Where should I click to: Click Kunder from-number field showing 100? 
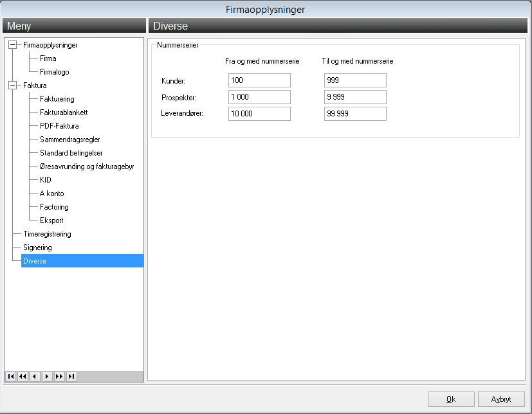click(259, 80)
